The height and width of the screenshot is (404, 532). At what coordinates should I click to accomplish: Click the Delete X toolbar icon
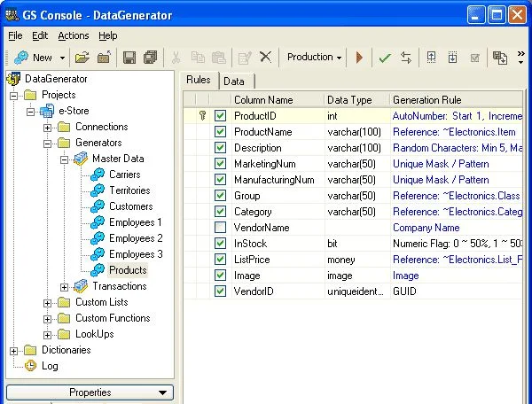coord(265,57)
